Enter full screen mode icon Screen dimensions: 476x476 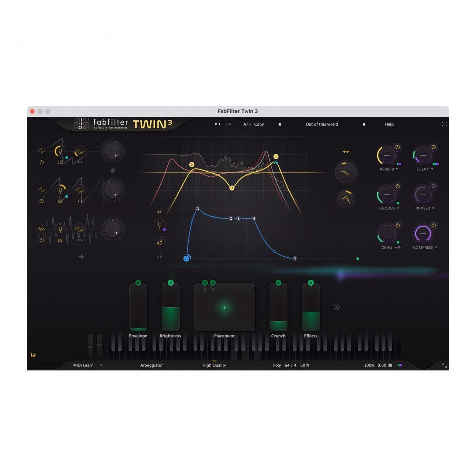[x=444, y=124]
